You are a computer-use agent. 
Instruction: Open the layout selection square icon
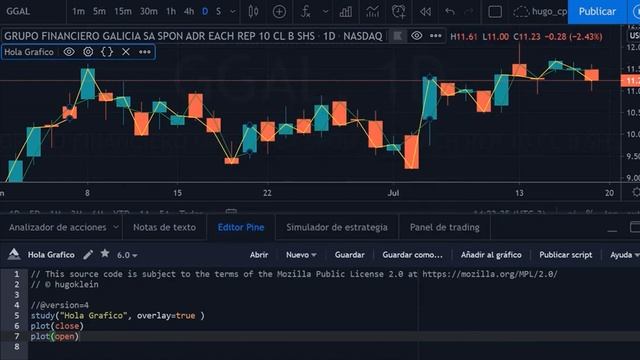coord(495,11)
